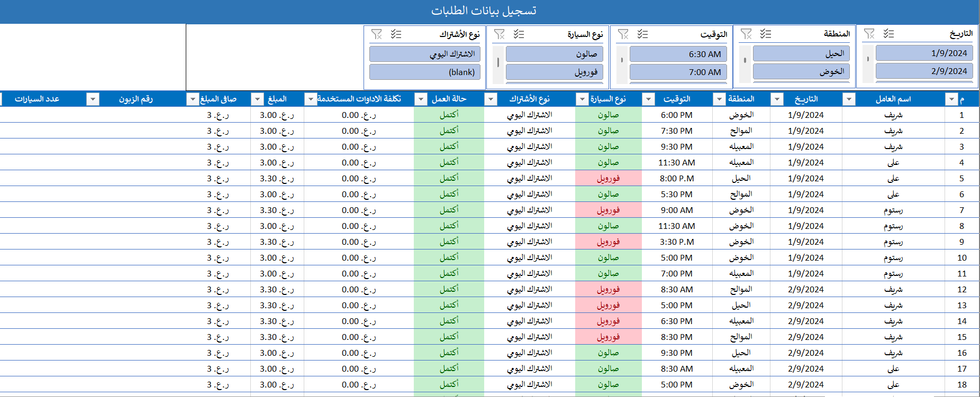Select worker name رستوم in row 11
Viewport: 980px width, 397px height.
coord(893,274)
